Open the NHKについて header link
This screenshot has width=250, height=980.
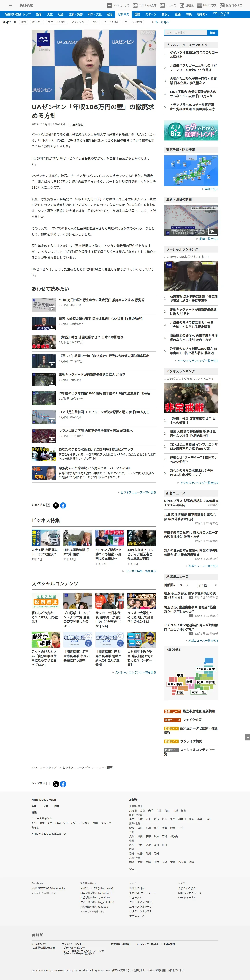(x=118, y=5)
